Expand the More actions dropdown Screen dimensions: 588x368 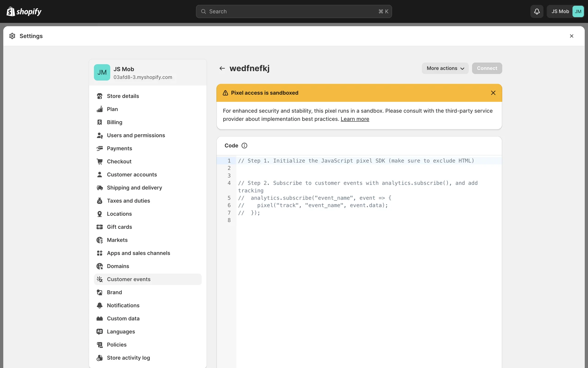[445, 68]
